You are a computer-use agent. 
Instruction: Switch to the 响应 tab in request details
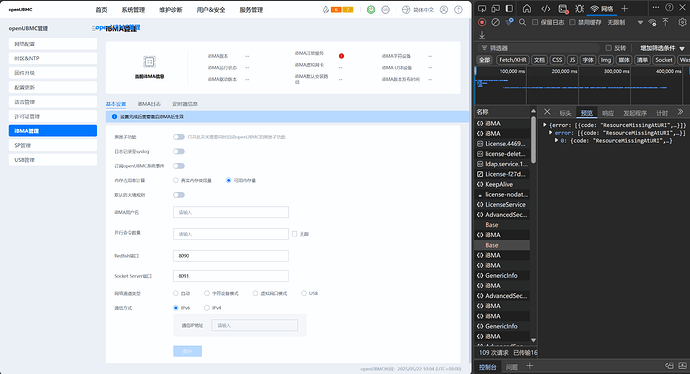(608, 113)
